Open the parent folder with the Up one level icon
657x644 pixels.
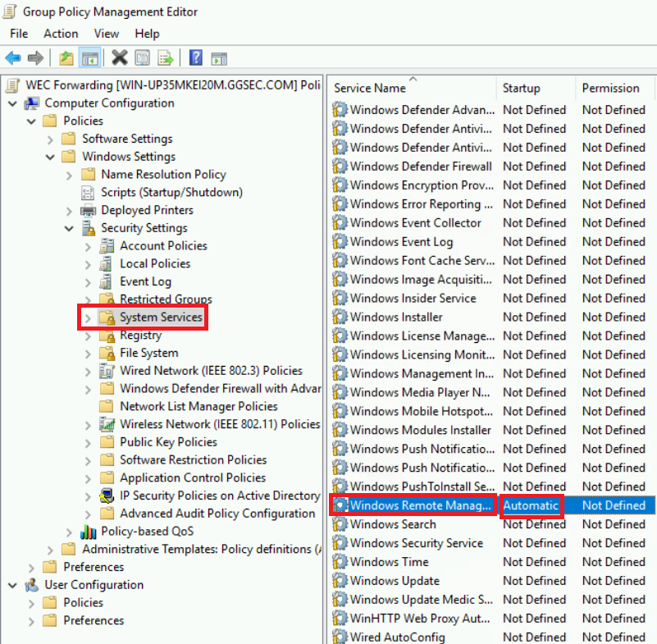67,57
